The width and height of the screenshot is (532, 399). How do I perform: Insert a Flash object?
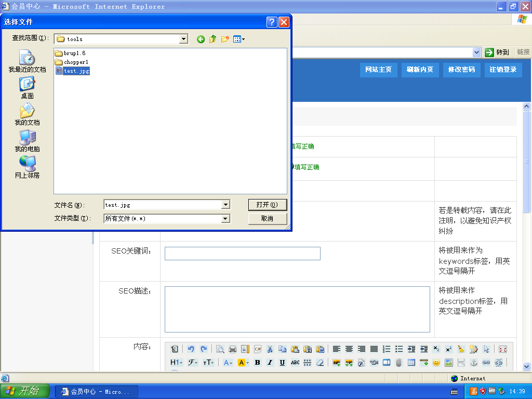click(362, 362)
